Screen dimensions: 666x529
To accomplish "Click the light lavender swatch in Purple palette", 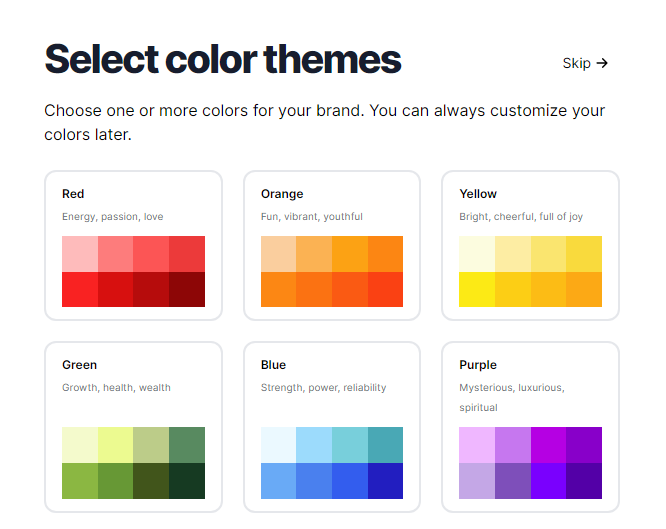I will tap(477, 480).
